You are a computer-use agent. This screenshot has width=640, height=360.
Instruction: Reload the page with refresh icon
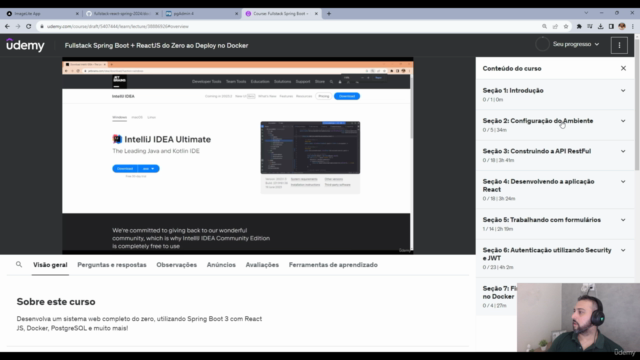(29, 26)
